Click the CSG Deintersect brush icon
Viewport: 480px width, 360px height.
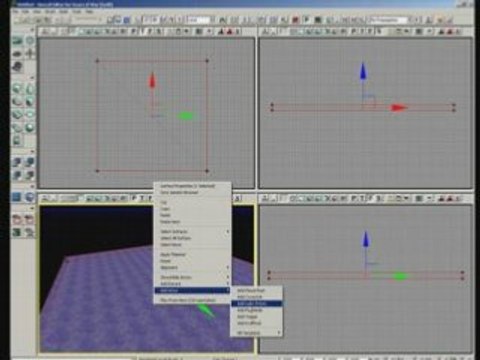[30, 175]
